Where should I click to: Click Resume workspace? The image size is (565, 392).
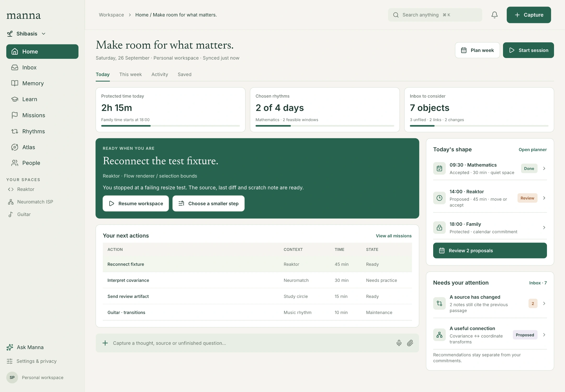pyautogui.click(x=136, y=204)
